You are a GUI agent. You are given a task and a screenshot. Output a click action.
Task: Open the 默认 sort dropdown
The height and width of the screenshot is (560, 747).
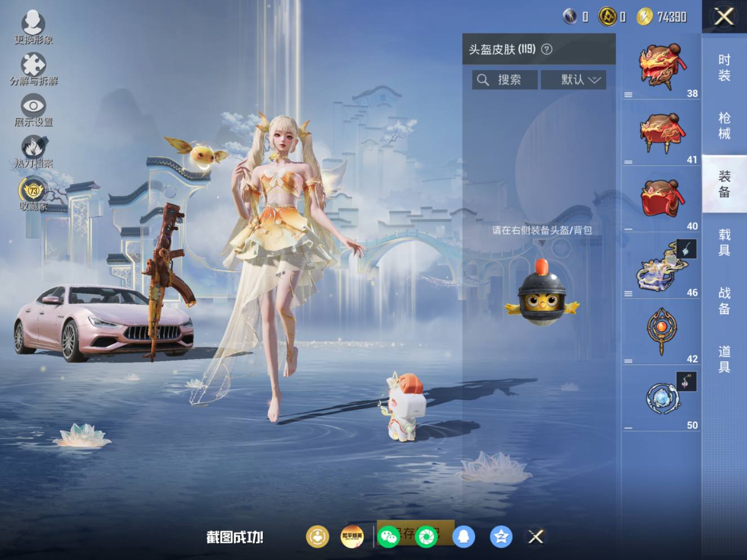point(574,79)
